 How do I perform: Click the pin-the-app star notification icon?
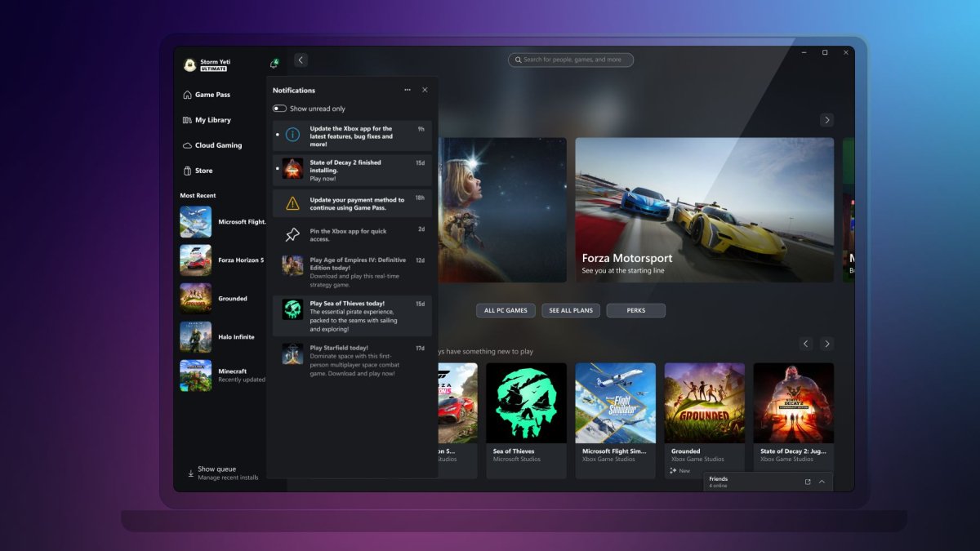click(291, 235)
